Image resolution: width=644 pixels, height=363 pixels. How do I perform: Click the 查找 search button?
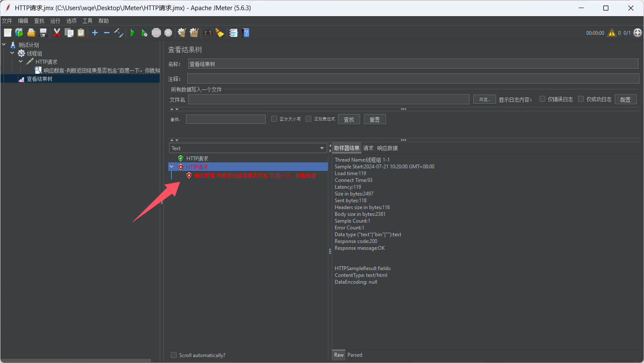point(349,119)
